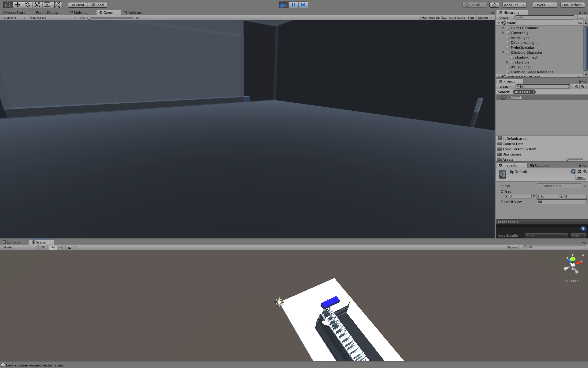Switch to the Occlusion tab
The image size is (588, 368).
(541, 165)
